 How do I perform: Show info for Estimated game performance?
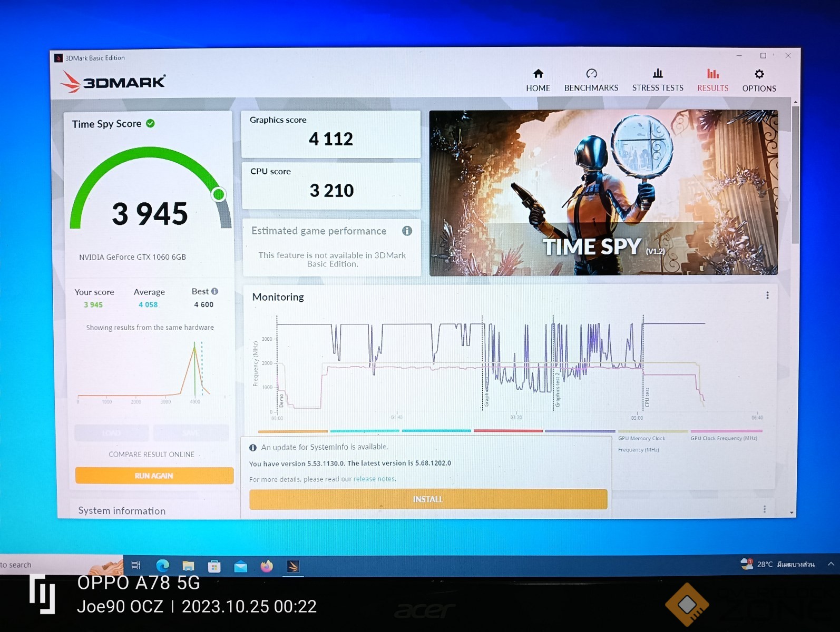click(x=407, y=231)
